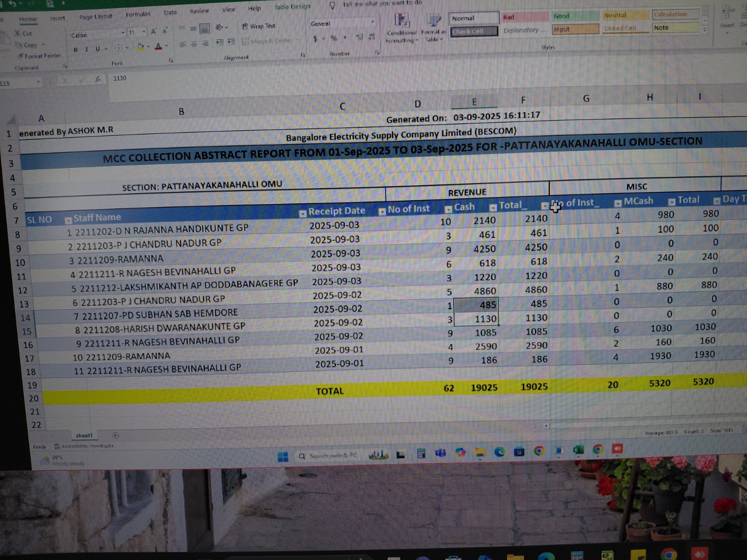The image size is (747, 560).
Task: Apply the Note cell style
Action: tap(675, 28)
